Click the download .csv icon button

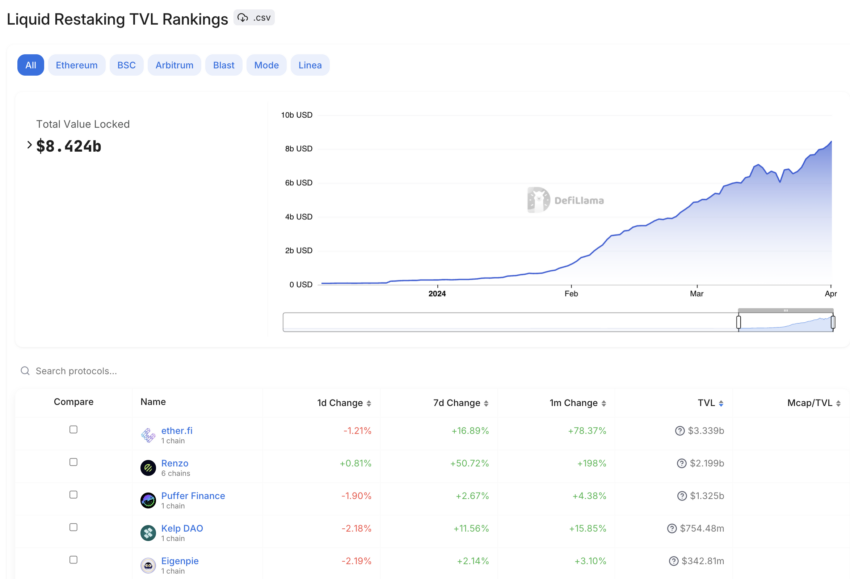pos(254,18)
